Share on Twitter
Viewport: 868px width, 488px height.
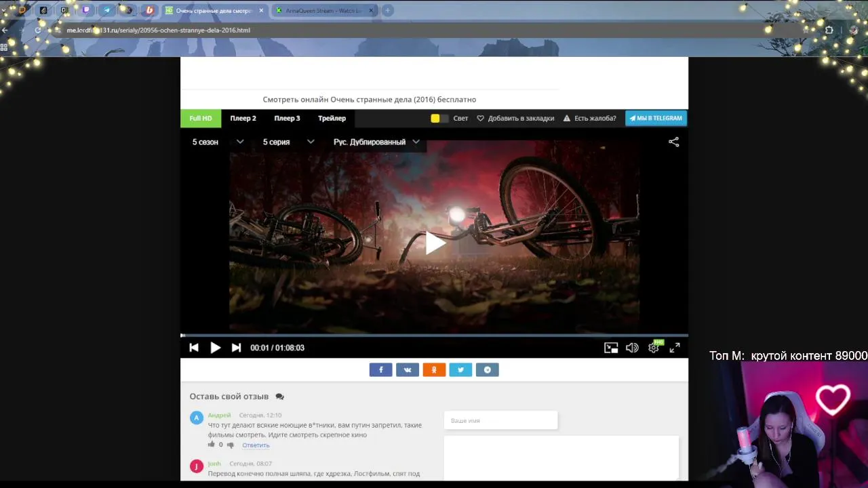pos(460,369)
